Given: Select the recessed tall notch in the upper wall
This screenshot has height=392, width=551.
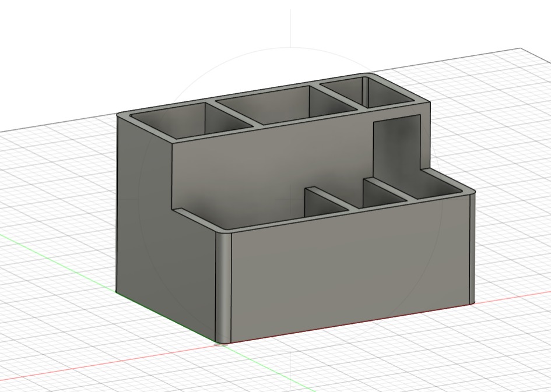Looking at the screenshot, I should pos(397,151).
